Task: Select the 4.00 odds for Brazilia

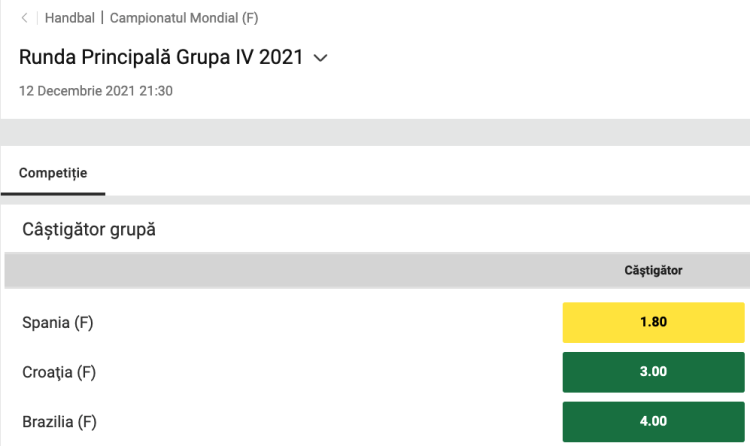Action: click(653, 421)
